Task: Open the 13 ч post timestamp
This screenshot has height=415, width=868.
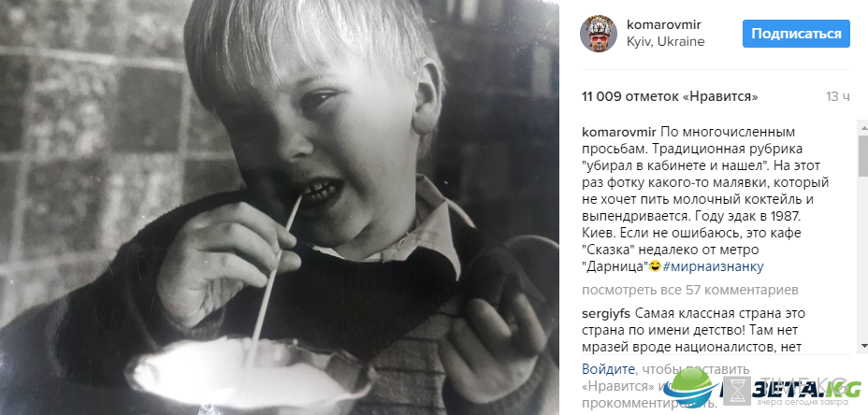Action: (837, 97)
